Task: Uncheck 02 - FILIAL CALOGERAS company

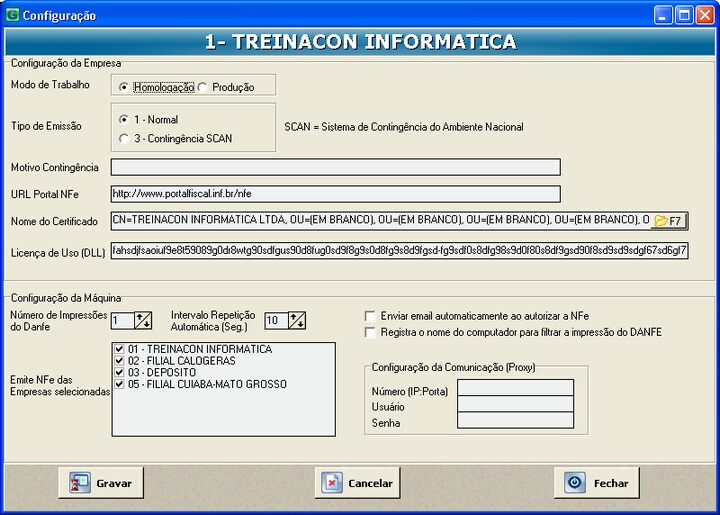Action: coord(119,361)
